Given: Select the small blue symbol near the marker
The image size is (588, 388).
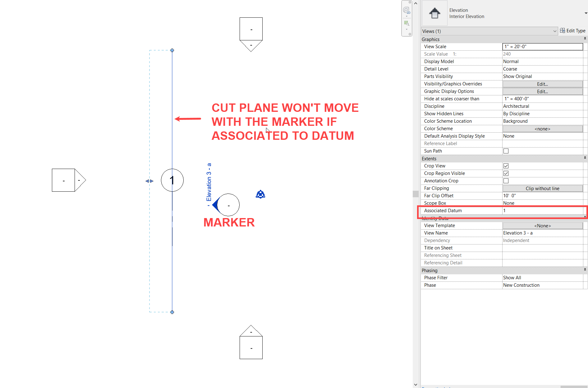Looking at the screenshot, I should click(x=260, y=194).
